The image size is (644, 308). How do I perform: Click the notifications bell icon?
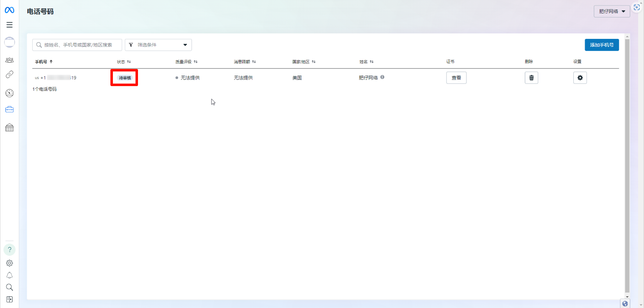point(9,275)
